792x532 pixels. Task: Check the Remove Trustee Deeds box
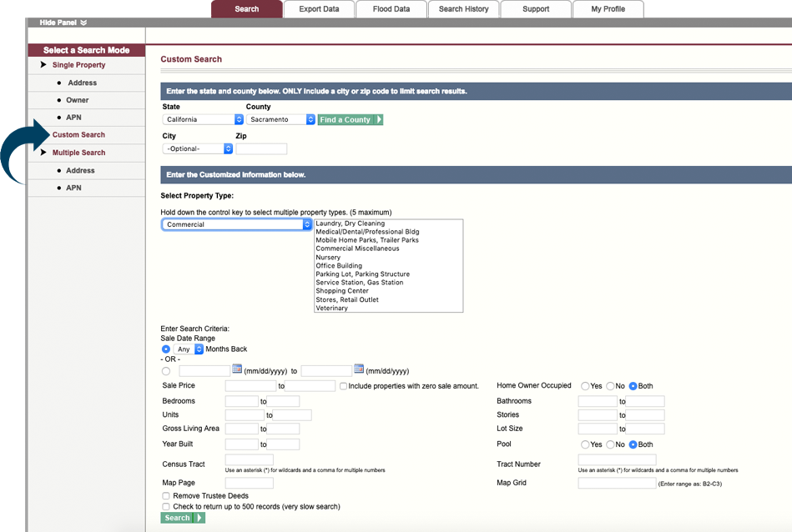click(x=166, y=496)
